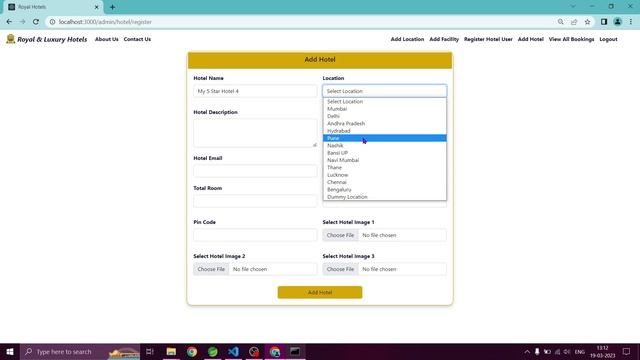This screenshot has height=360, width=640.
Task: Bookmark this page with star icon
Action: coord(587,22)
